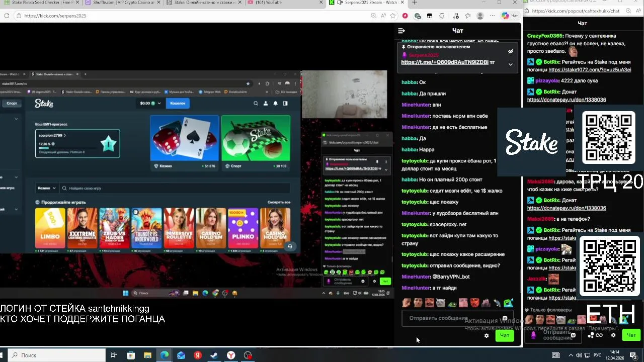
Task: Click the Windows search box Поиск
Action: point(57,355)
